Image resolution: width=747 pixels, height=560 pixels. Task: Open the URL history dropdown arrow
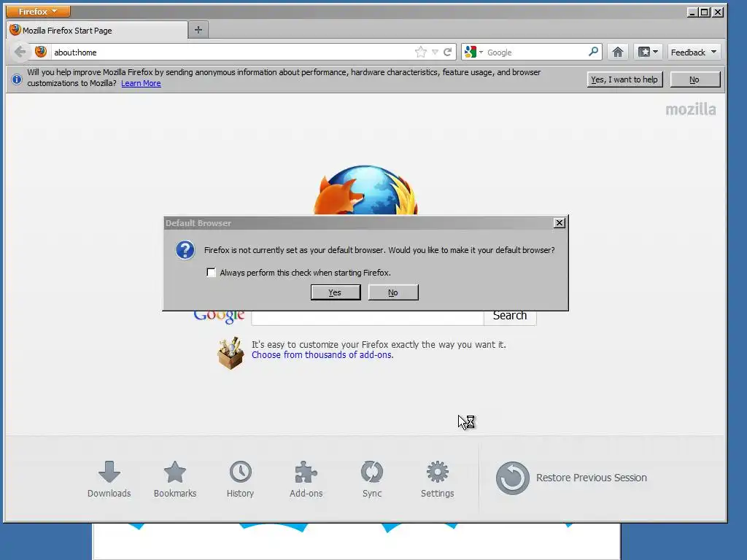(435, 52)
